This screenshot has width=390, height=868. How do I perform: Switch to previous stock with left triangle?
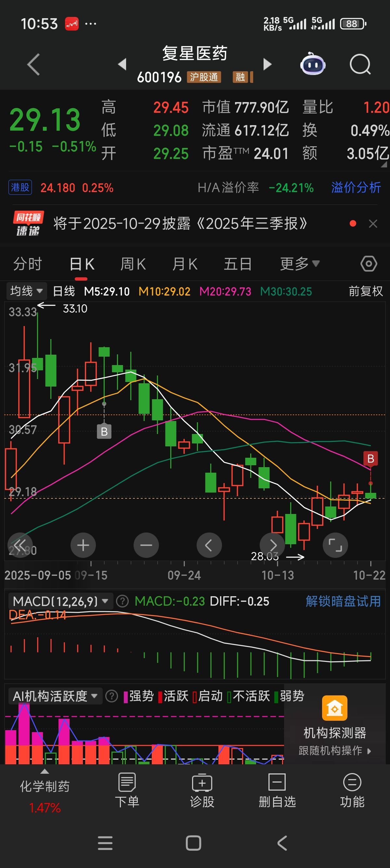tap(122, 64)
